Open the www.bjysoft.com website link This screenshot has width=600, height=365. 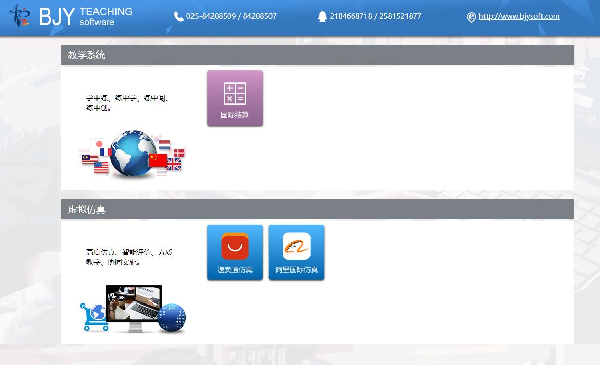(x=519, y=16)
